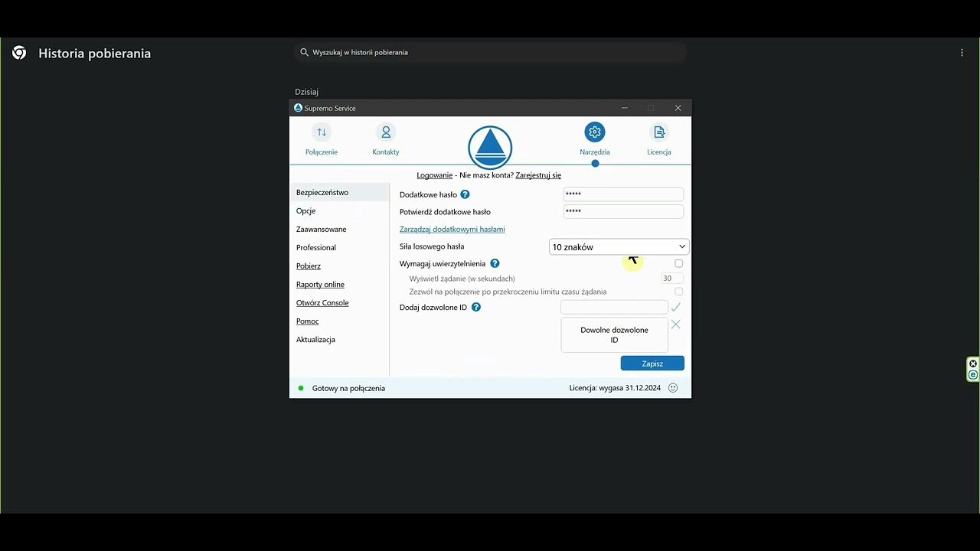Switch to the Kontakty tab

[386, 140]
